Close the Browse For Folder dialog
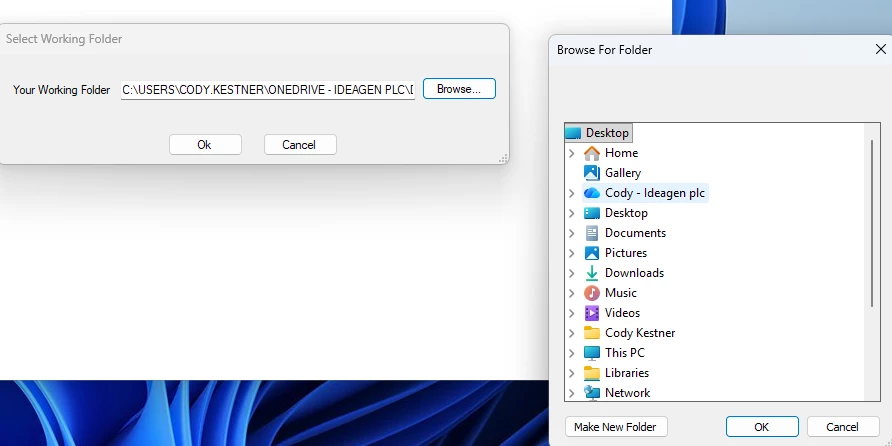 (x=881, y=49)
